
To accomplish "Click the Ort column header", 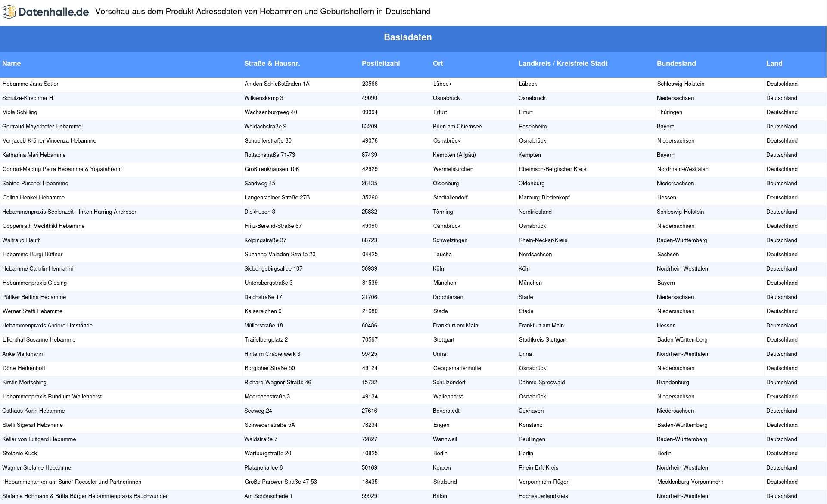I will click(438, 63).
